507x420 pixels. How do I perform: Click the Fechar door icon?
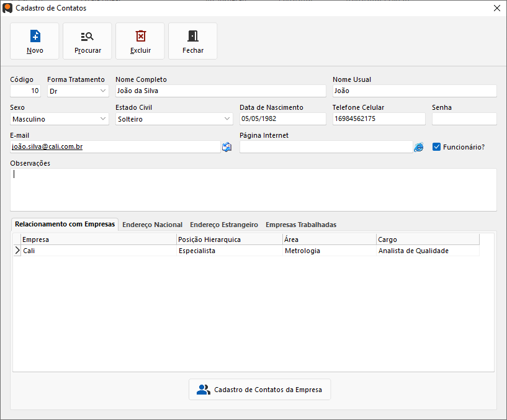click(x=193, y=36)
